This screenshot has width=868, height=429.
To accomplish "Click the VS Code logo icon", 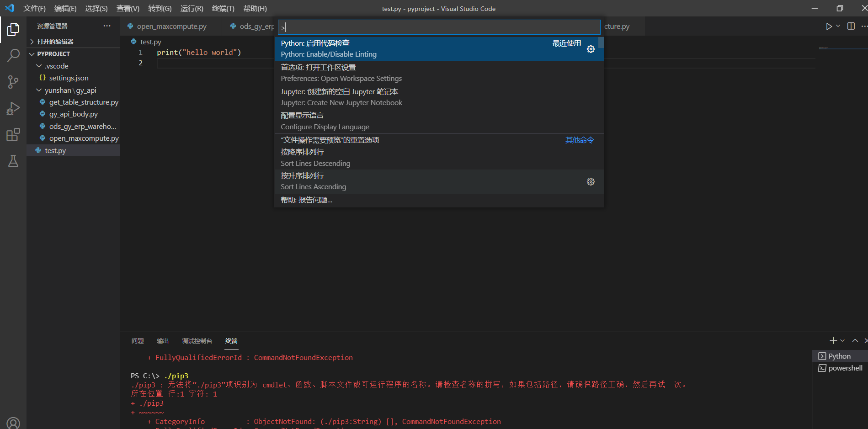I will click(10, 8).
